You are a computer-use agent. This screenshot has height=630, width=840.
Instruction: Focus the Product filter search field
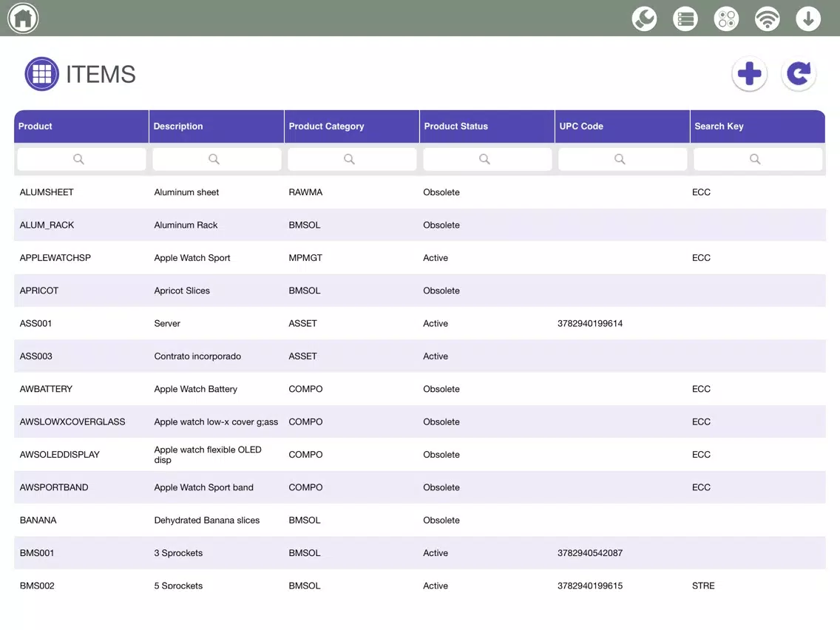coord(81,159)
